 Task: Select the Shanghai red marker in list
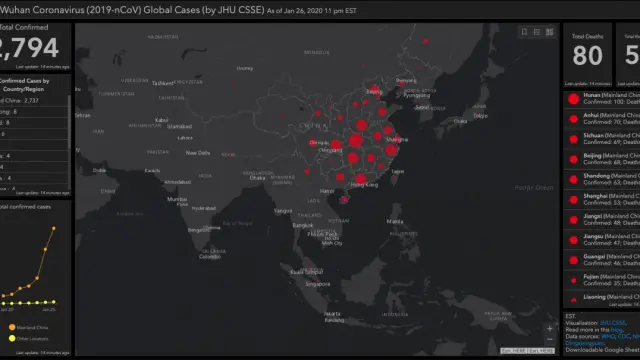[573, 200]
